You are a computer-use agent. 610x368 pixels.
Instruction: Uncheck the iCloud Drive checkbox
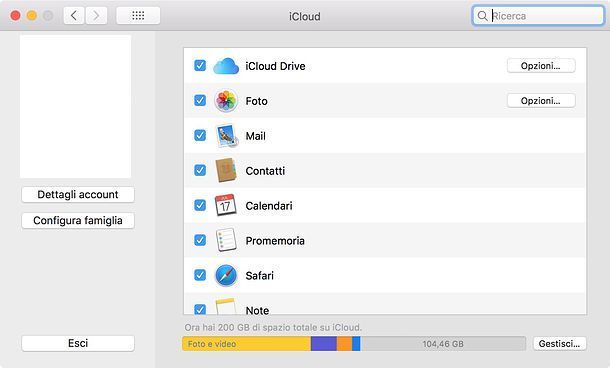click(200, 65)
